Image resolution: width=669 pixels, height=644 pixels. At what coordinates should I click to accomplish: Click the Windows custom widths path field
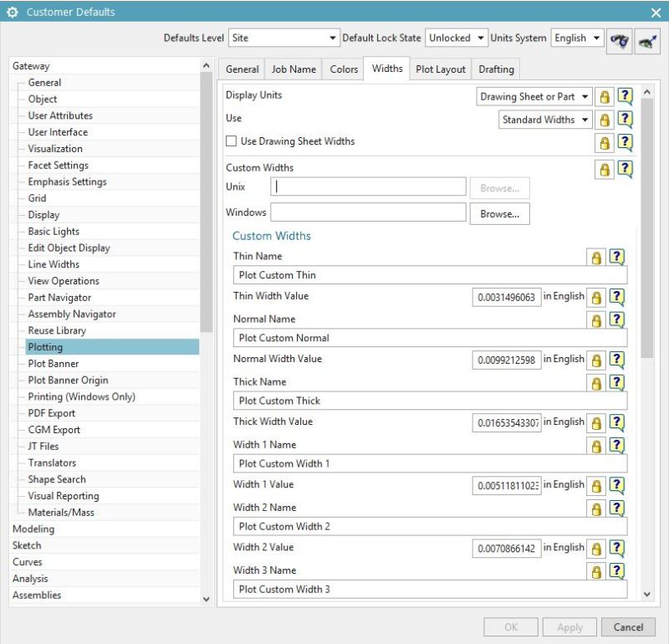tap(368, 212)
